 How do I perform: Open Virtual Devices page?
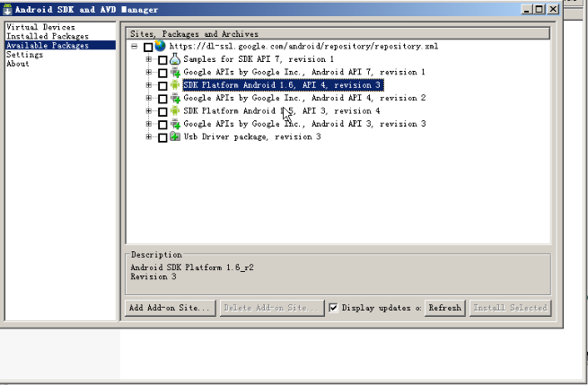point(40,27)
